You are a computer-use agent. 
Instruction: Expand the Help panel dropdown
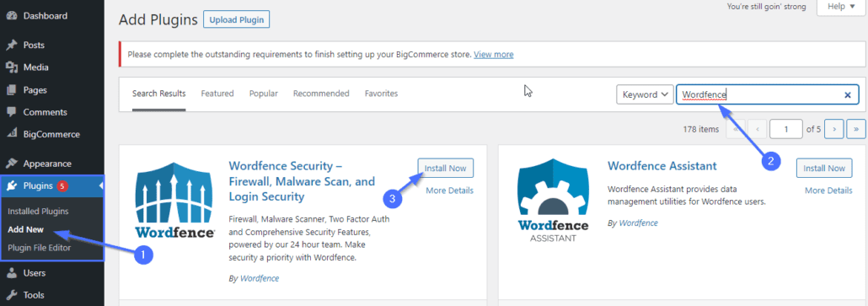pyautogui.click(x=840, y=7)
